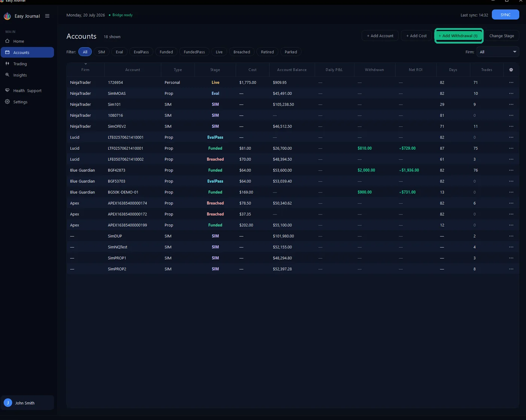The width and height of the screenshot is (526, 420).
Task: Open row menu for BG50K-DEMO-01
Action: (x=511, y=192)
